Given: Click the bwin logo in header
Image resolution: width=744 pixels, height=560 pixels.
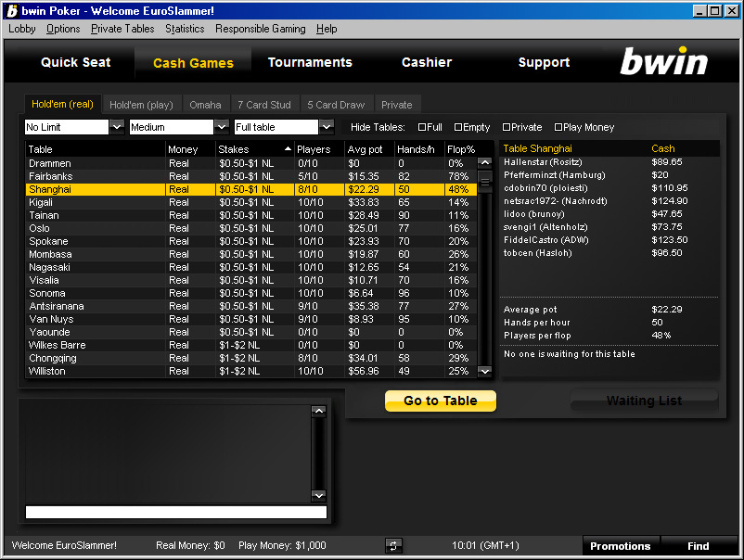Looking at the screenshot, I should click(663, 61).
